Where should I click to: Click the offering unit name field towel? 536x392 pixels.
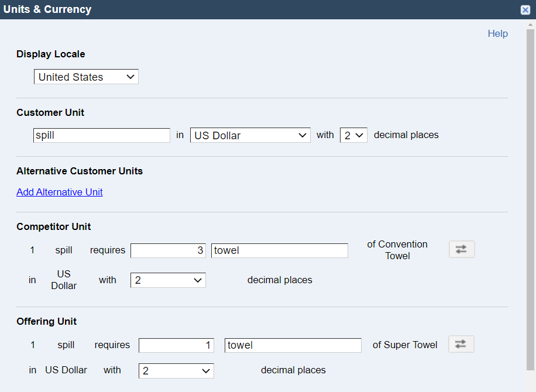(293, 345)
